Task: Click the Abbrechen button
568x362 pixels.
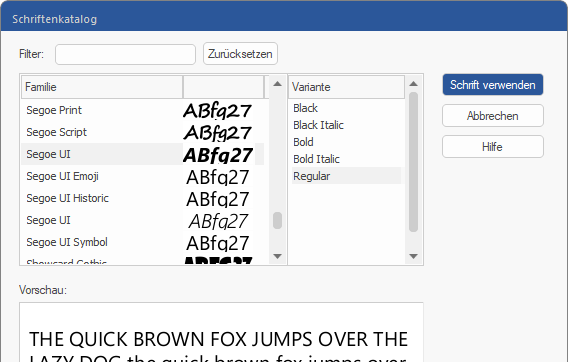Action: (493, 116)
